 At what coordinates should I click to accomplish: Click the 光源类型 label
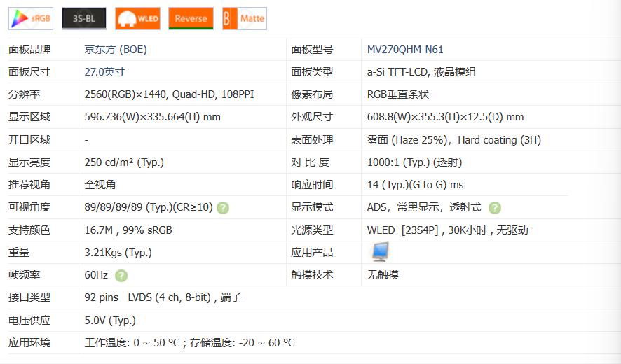312,230
